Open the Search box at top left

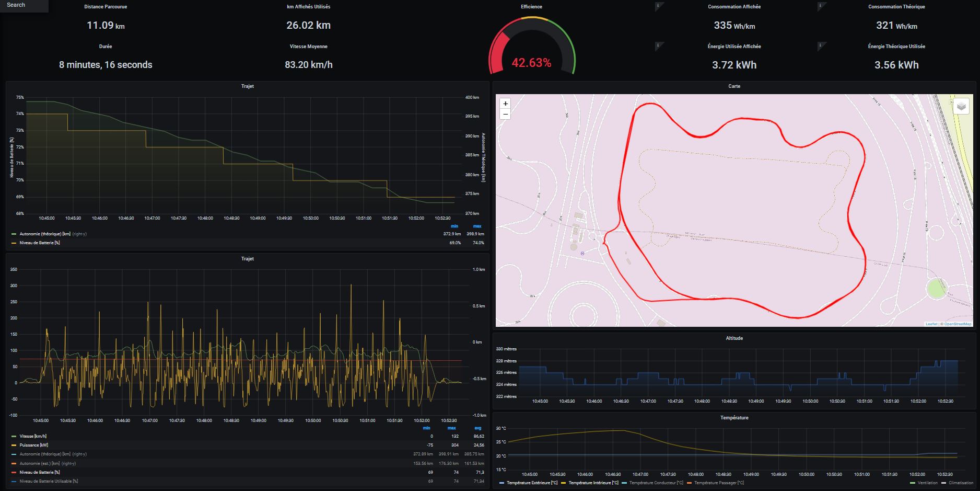[x=24, y=6]
